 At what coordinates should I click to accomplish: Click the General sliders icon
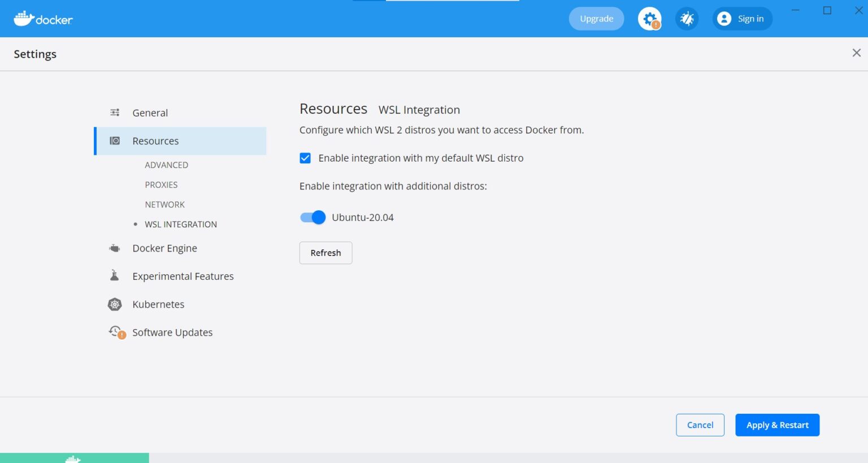point(115,112)
